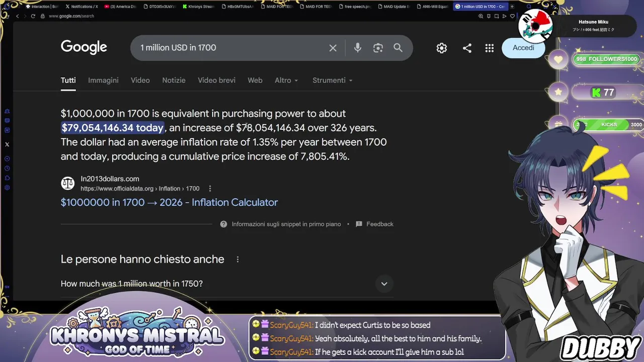
Task: Click the 'Le persone hanno chiesto anche' heading
Action: click(142, 259)
